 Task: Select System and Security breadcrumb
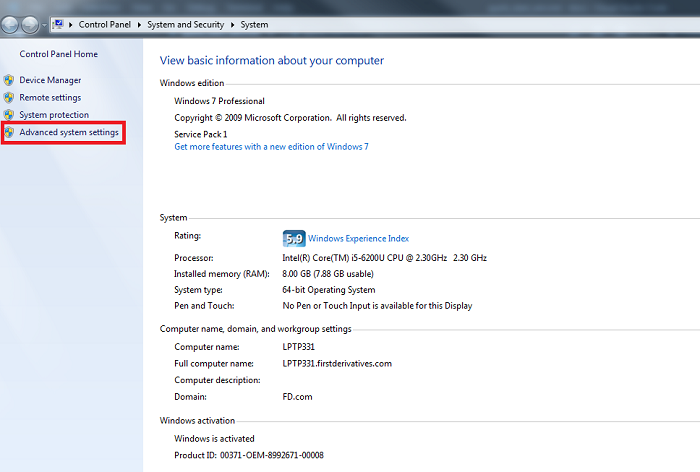[186, 25]
